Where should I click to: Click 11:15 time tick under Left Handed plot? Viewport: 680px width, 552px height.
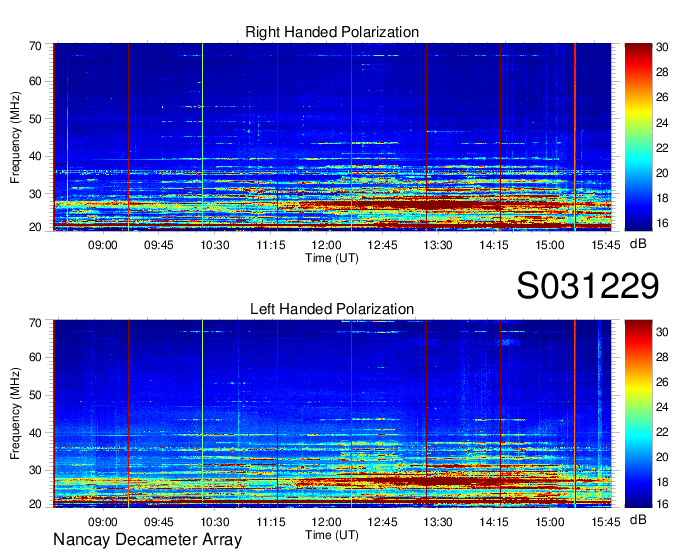271,522
